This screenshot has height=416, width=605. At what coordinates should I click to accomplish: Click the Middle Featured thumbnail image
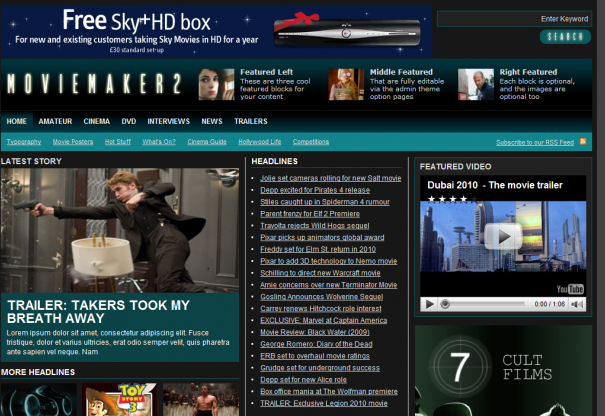346,85
